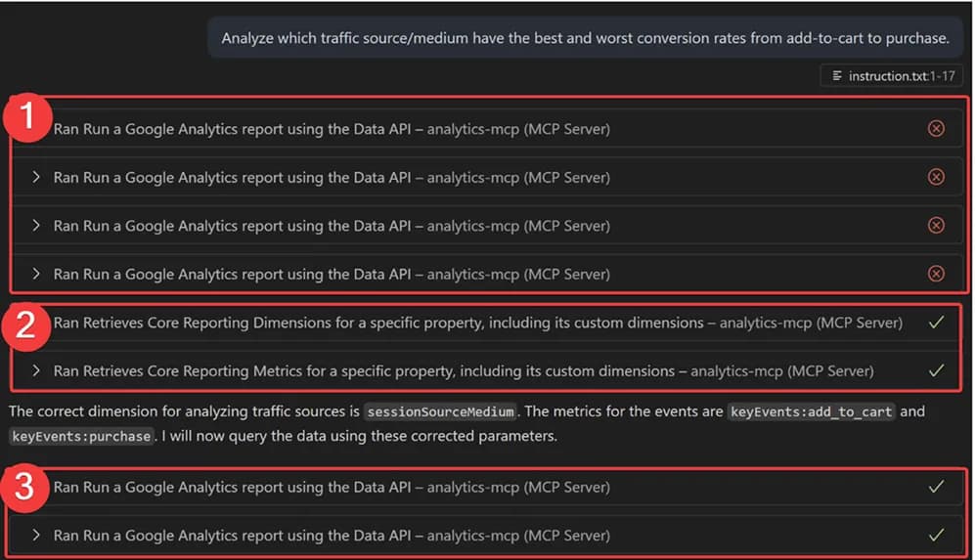Screen dimensions: 976x560
Task: Click the sessionSourceMedium code snippet
Action: pyautogui.click(x=440, y=411)
